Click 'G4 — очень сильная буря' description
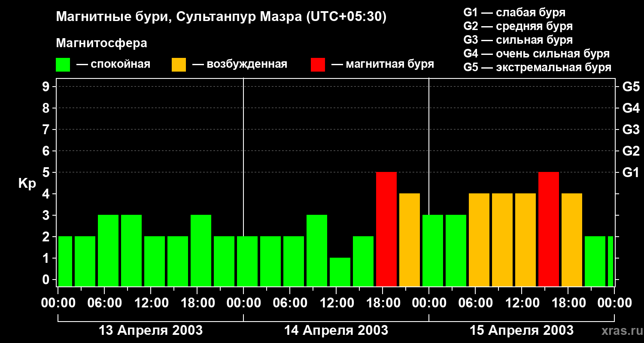The image size is (644, 343). tap(537, 54)
